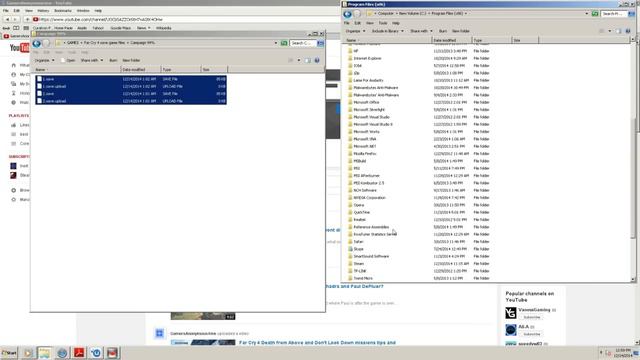Screen dimensions: 640x360
Task: Focus search box in Program Files window
Action: point(614,14)
